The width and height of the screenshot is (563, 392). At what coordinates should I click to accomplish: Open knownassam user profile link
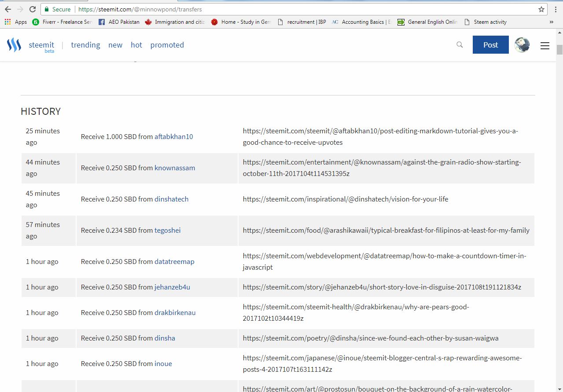click(175, 168)
